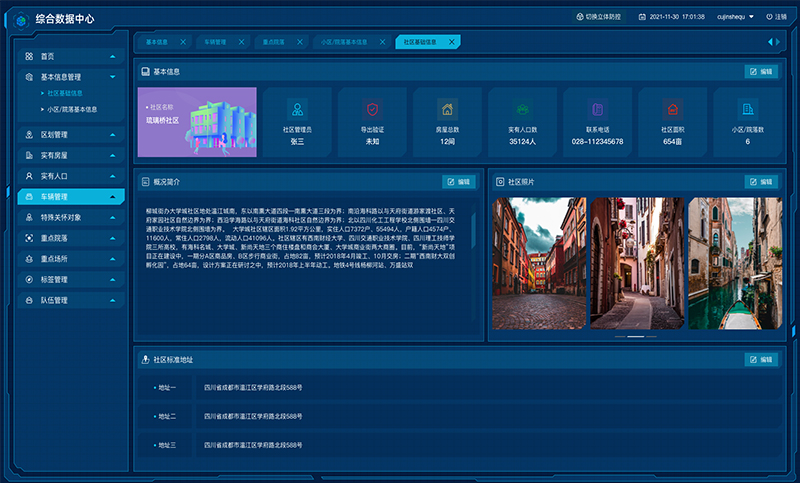The image size is (800, 483).
Task: Expand the 队伍管理 menu chevron
Action: tap(113, 301)
